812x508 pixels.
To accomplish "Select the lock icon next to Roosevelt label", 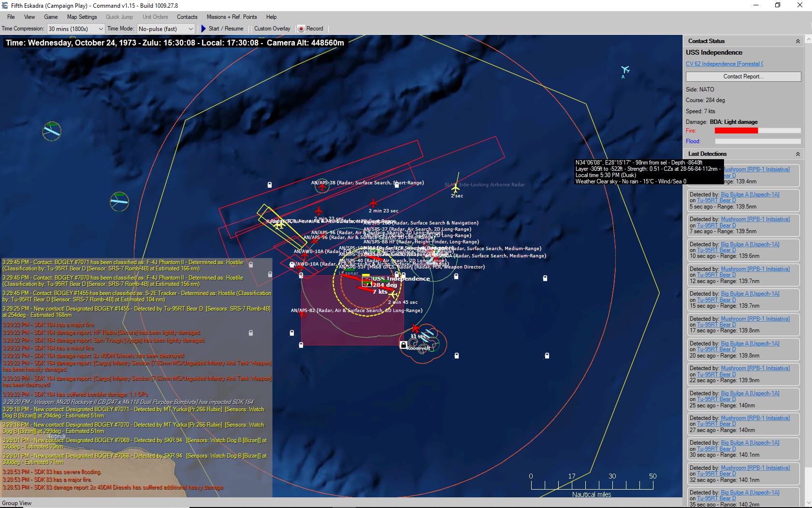I will [404, 344].
